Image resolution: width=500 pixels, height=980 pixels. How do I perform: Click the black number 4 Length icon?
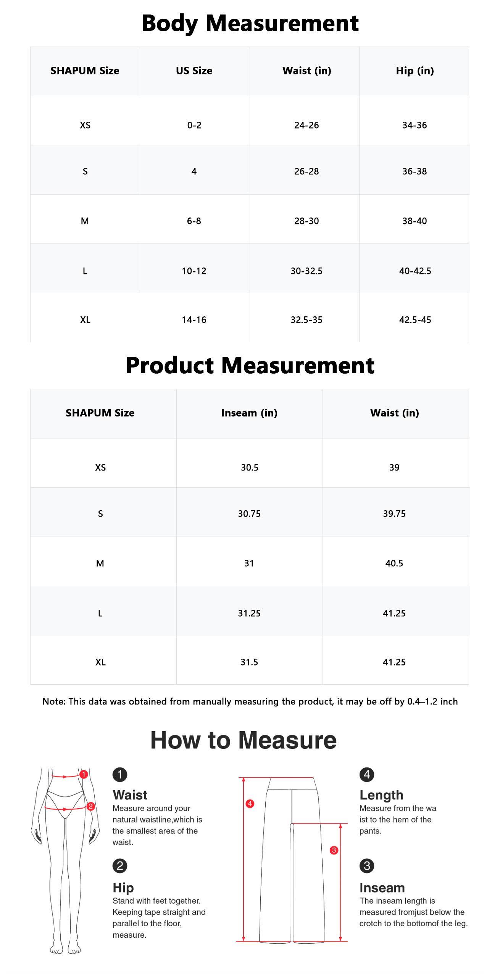click(367, 775)
